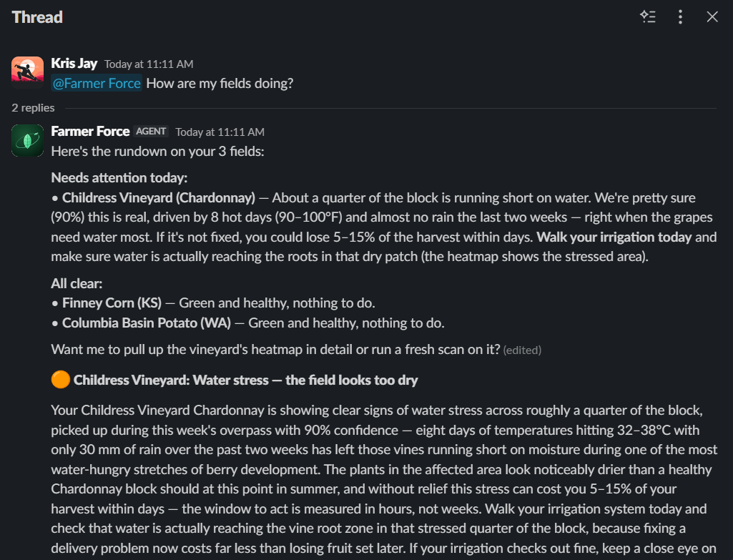
Task: Close the Thread panel
Action: pos(712,17)
